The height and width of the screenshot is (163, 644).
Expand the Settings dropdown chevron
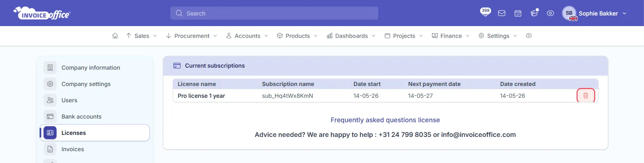click(x=515, y=36)
